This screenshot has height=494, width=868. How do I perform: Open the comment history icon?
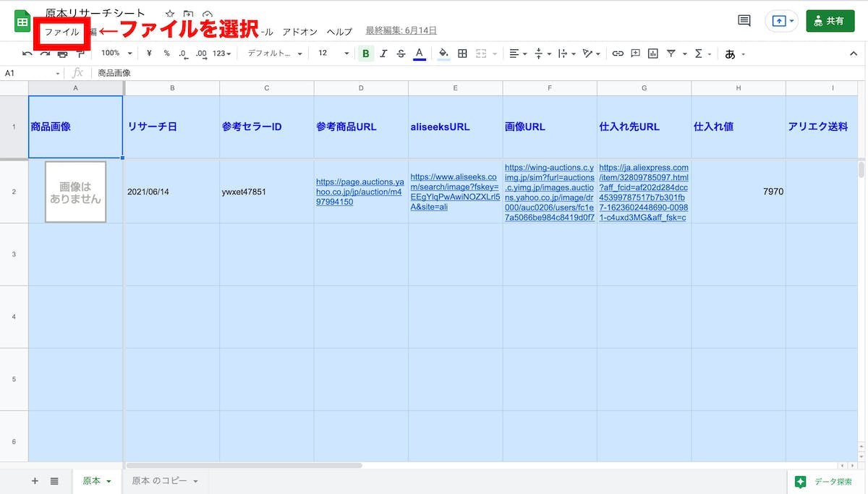(x=744, y=21)
